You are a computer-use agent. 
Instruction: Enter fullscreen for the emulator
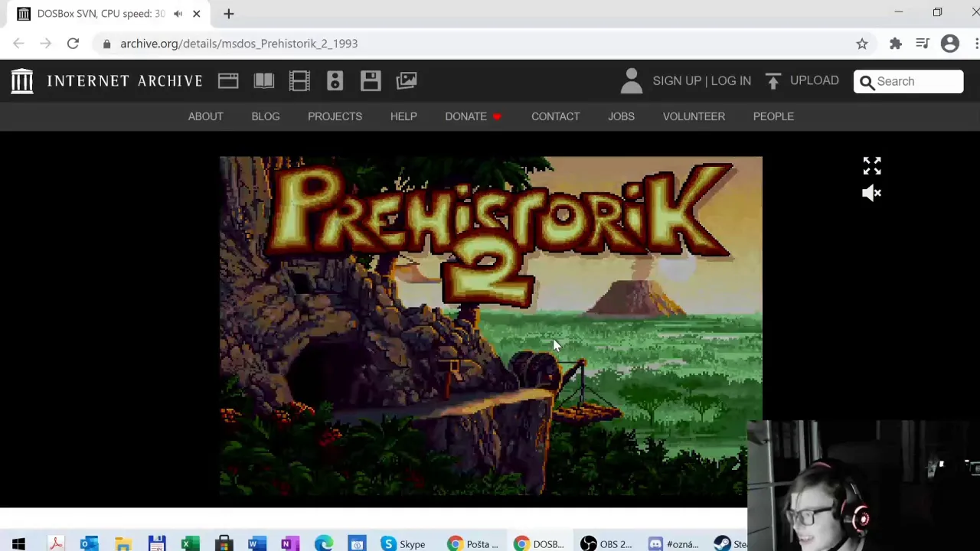872,165
